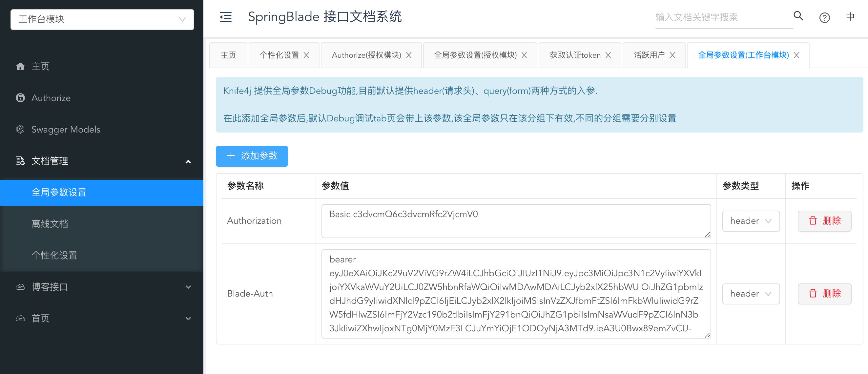Open 离线文档 in the sidebar
The height and width of the screenshot is (374, 868).
101,224
